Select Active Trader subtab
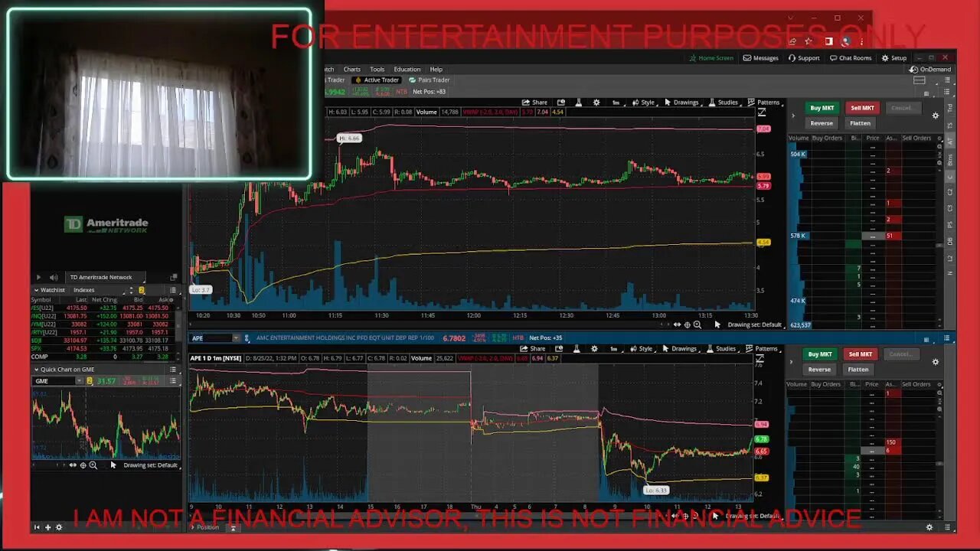 click(x=376, y=80)
